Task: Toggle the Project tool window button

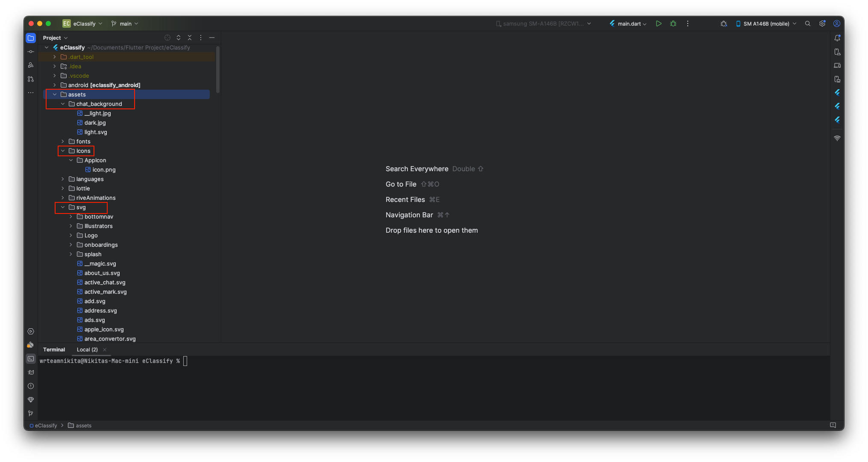Action: (x=31, y=38)
